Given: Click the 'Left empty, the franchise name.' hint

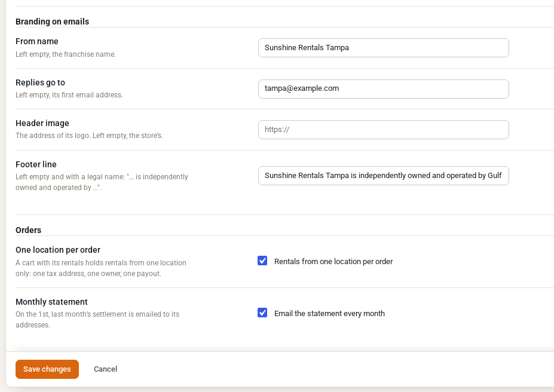Looking at the screenshot, I should pyautogui.click(x=66, y=54).
